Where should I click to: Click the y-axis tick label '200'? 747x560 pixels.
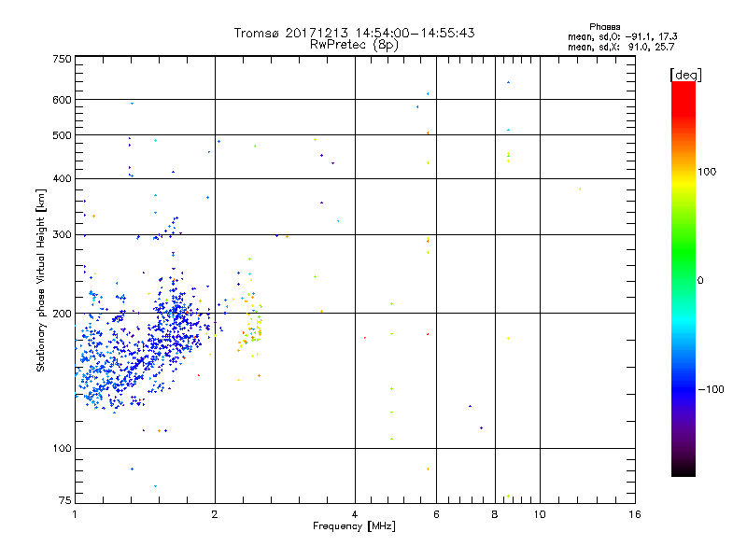point(62,314)
